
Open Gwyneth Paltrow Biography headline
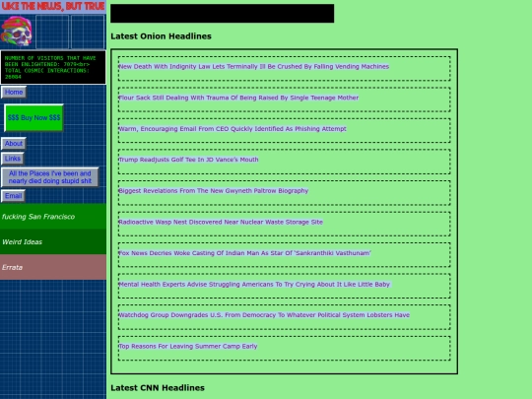(x=214, y=191)
